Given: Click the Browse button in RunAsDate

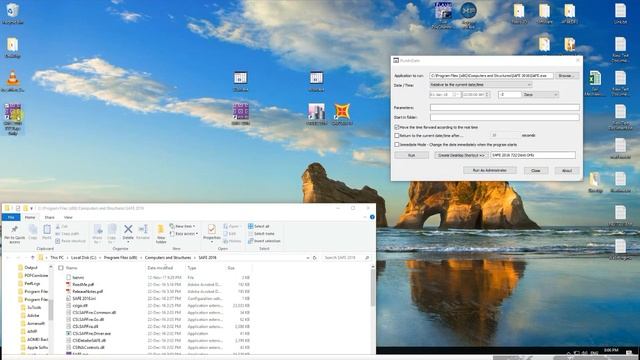Looking at the screenshot, I should 567,76.
